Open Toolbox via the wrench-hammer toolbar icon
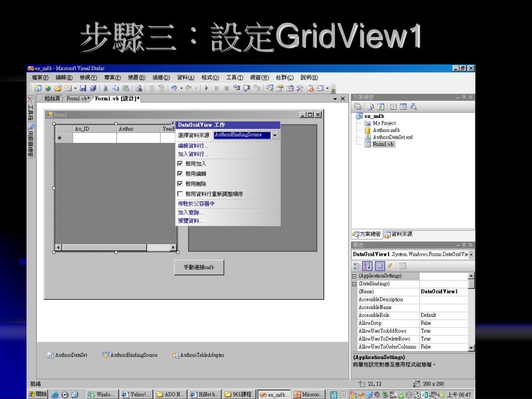The image size is (532, 399). 300,88
